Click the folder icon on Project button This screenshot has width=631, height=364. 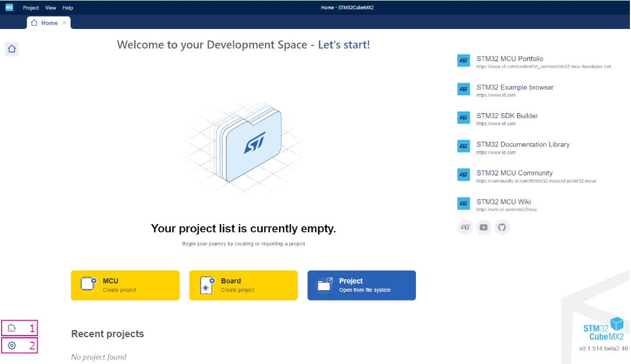click(x=325, y=284)
